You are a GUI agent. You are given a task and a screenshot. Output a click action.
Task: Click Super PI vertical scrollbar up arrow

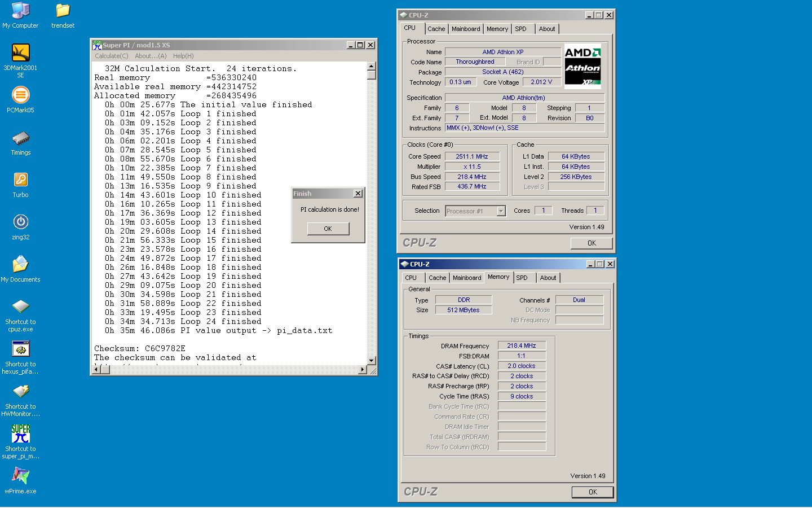pyautogui.click(x=371, y=67)
